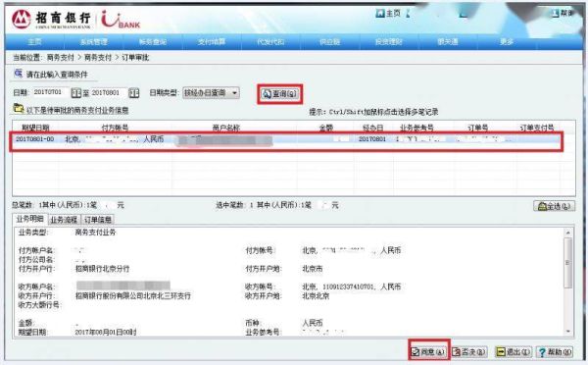This screenshot has height=365, width=588.
Task: Click the 退出 exit button
Action: [x=514, y=352]
